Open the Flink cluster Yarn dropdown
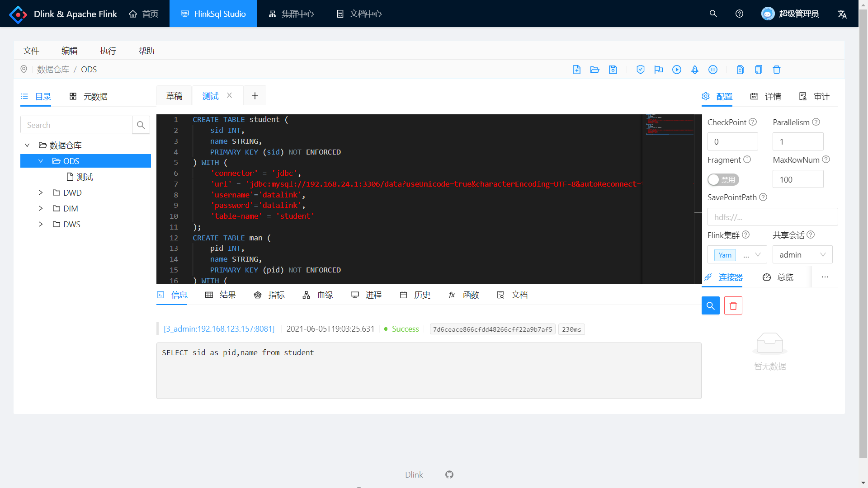 click(737, 255)
